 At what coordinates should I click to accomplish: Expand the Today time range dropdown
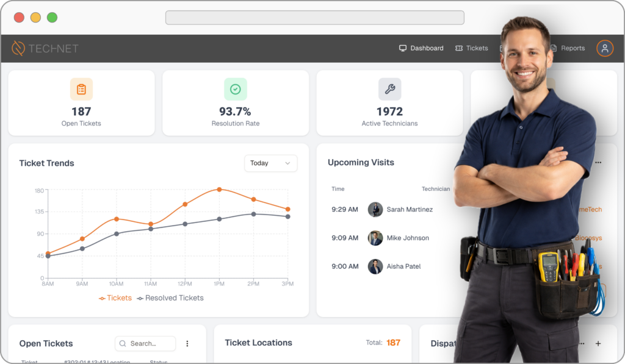click(x=270, y=163)
